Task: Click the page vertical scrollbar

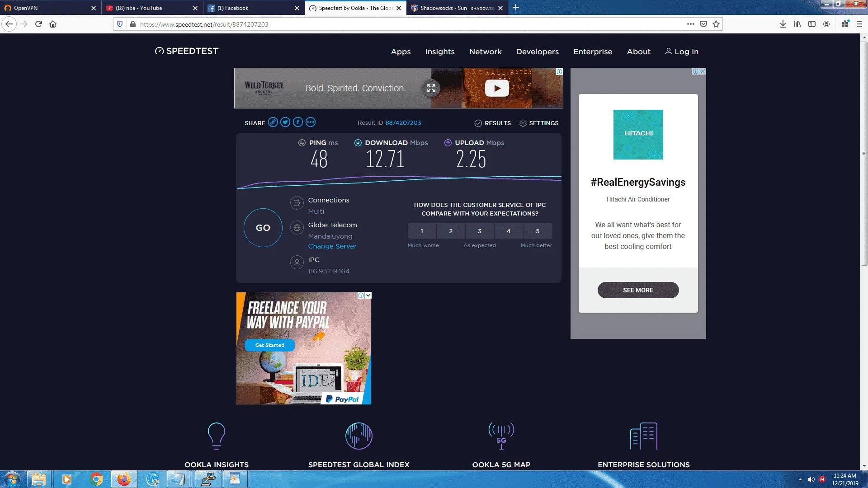Action: (x=864, y=154)
